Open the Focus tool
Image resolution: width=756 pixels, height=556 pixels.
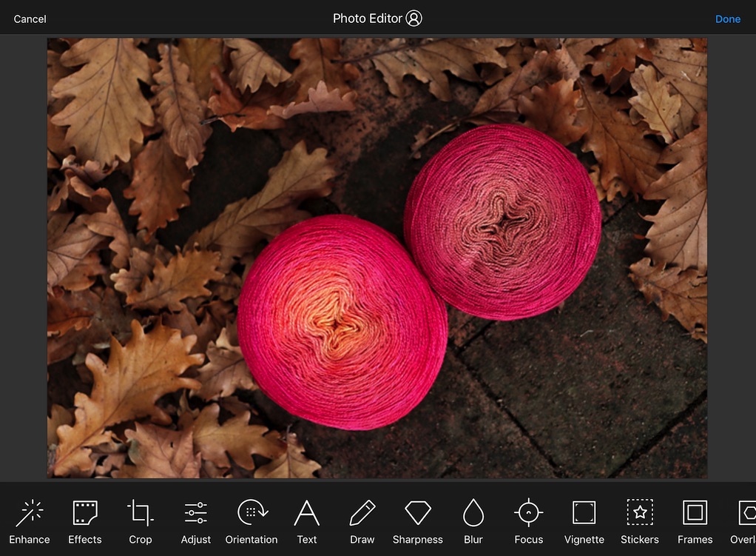(528, 521)
